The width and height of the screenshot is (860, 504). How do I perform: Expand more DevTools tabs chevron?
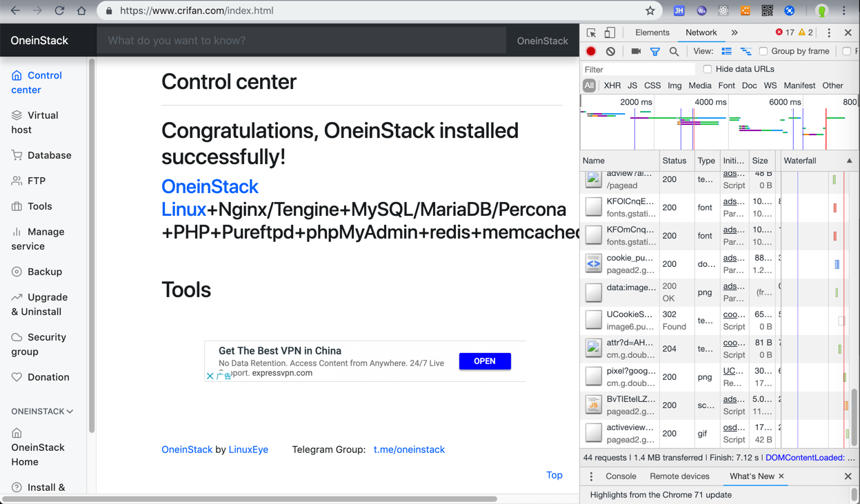(x=734, y=32)
